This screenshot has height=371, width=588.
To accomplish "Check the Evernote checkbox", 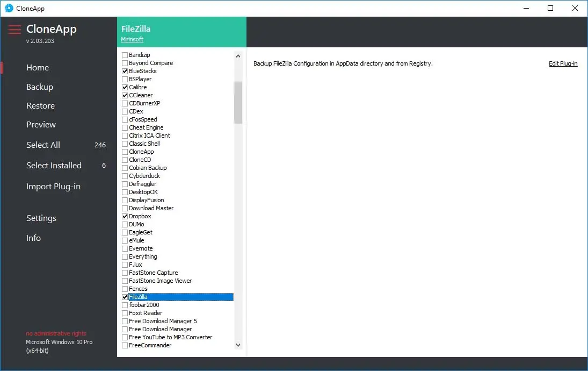I will coord(125,248).
